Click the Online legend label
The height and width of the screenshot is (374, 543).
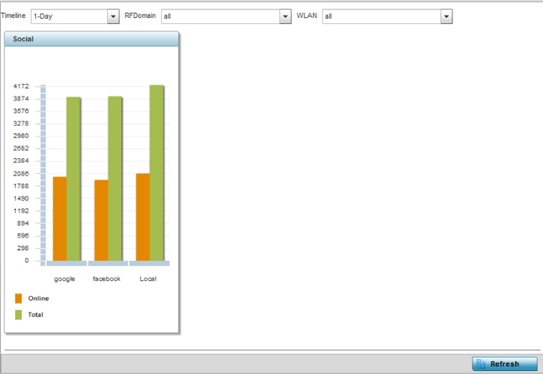point(38,298)
